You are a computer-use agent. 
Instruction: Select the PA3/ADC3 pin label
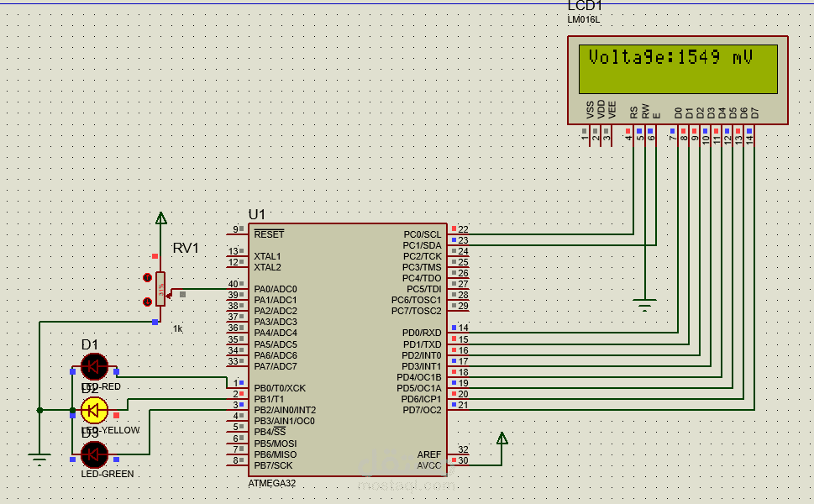(276, 322)
